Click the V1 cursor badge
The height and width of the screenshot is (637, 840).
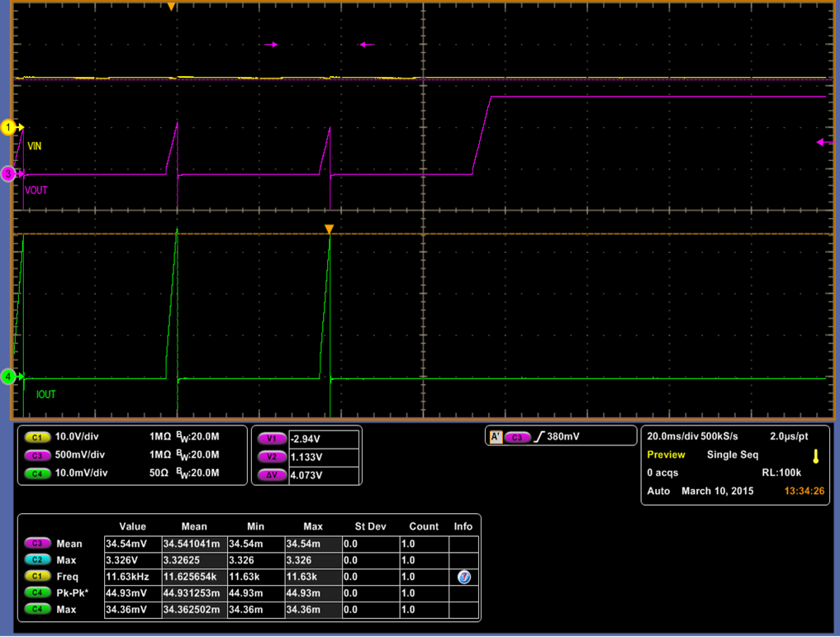click(271, 440)
